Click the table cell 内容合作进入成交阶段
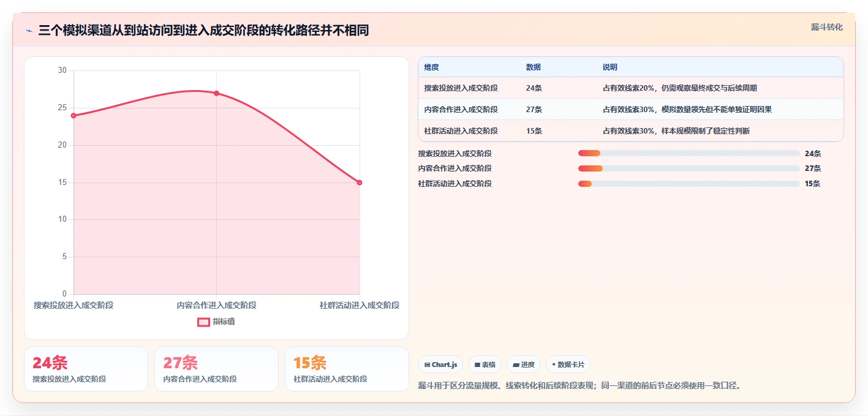Image resolution: width=868 pixels, height=416 pixels. 461,110
